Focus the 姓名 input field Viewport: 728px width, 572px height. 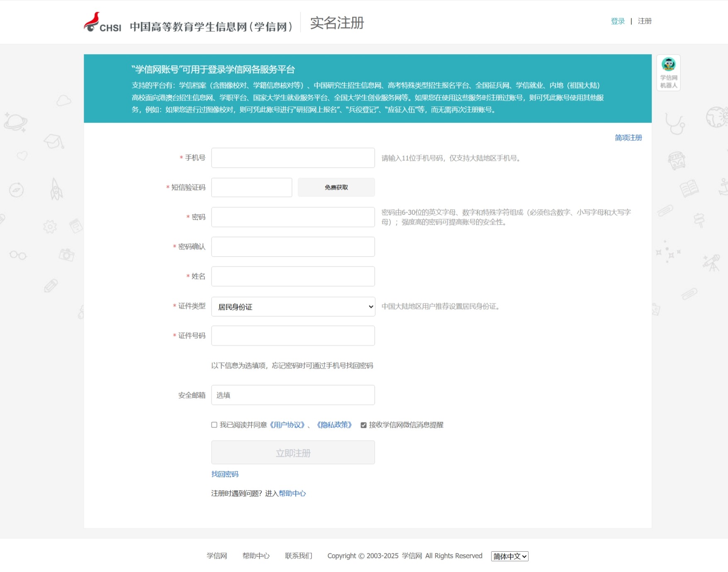(293, 276)
